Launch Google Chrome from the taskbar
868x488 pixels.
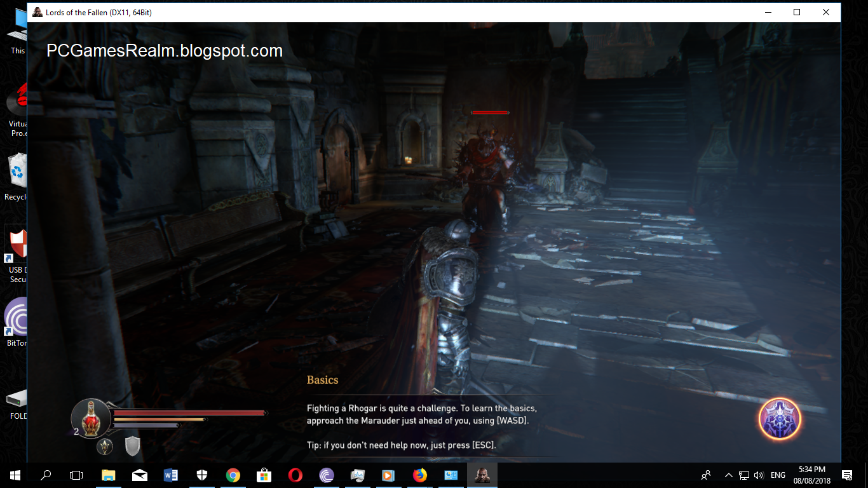point(233,475)
